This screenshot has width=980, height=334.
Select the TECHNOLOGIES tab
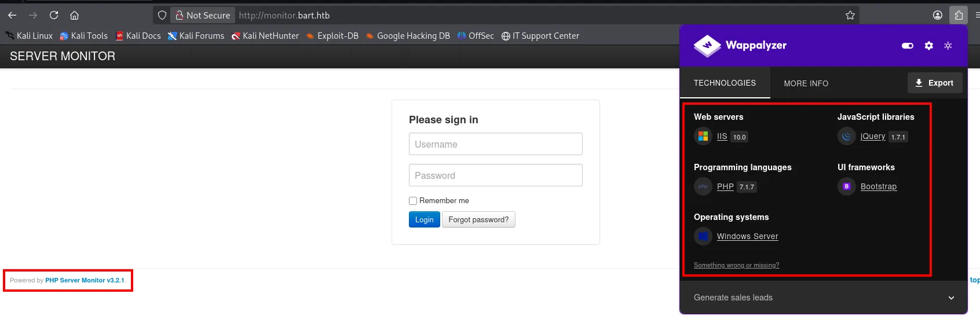coord(725,83)
